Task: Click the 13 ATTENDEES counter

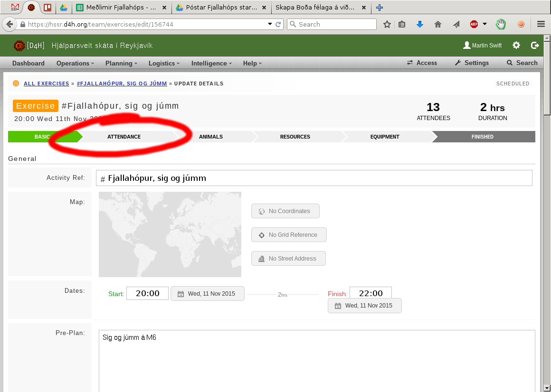Action: (433, 112)
